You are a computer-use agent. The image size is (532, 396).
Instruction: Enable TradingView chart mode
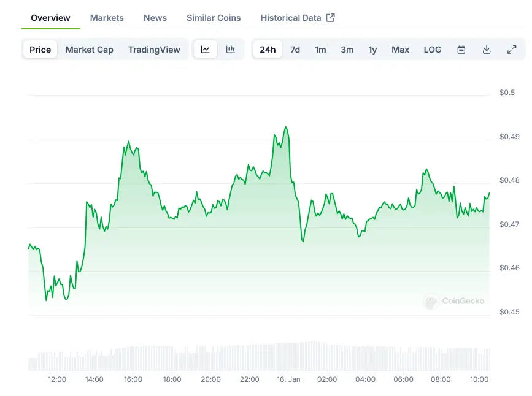(x=154, y=49)
